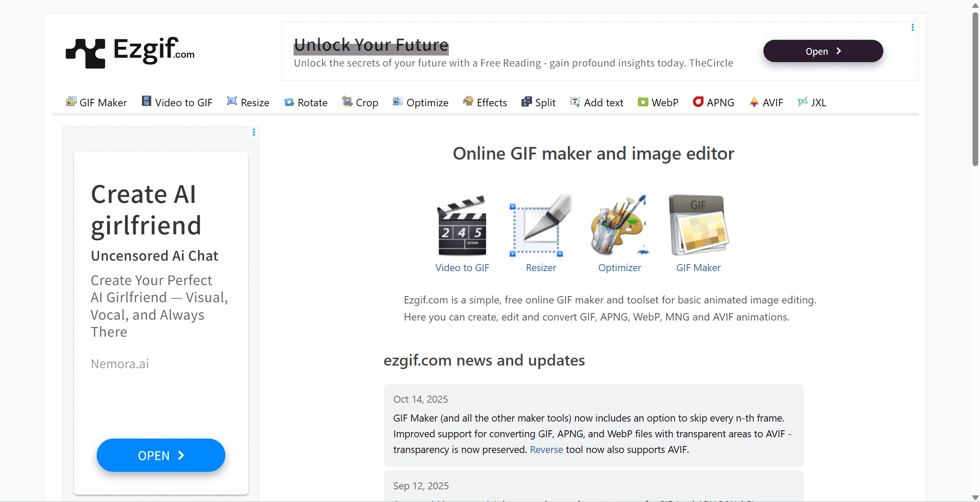Image resolution: width=980 pixels, height=502 pixels.
Task: Open the Rotate tool menu item
Action: tap(306, 102)
